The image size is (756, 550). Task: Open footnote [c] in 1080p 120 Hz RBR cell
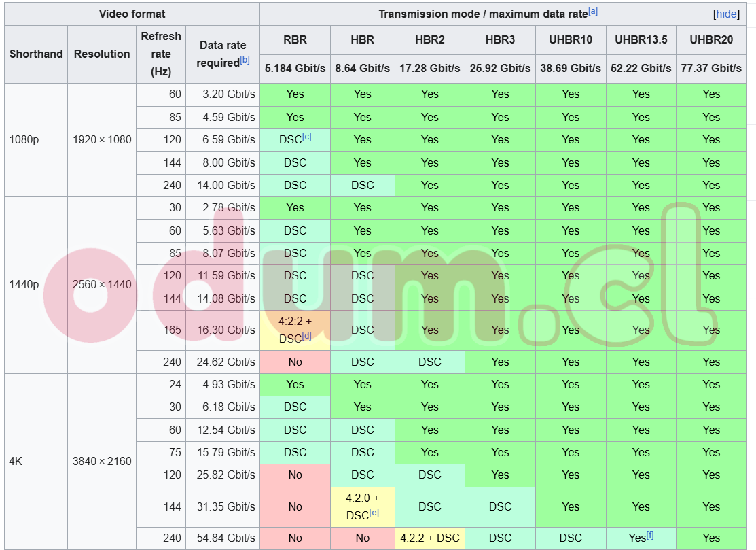point(306,137)
